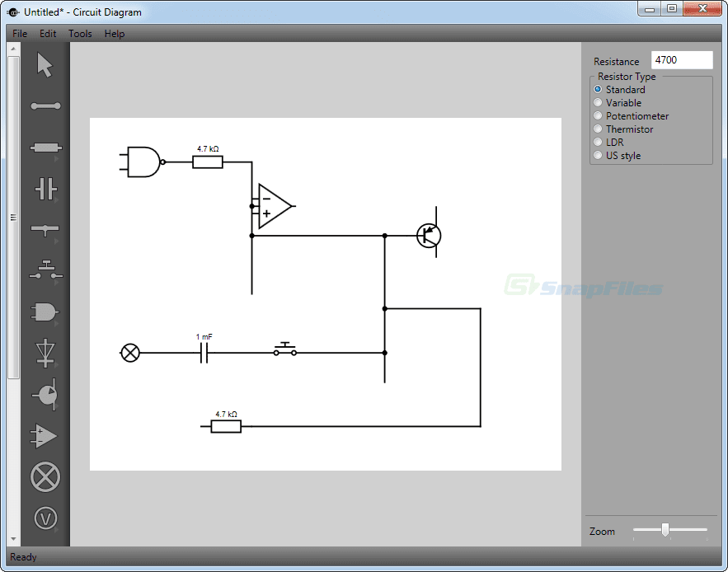Expand rail tool variants arrow

(x=57, y=241)
